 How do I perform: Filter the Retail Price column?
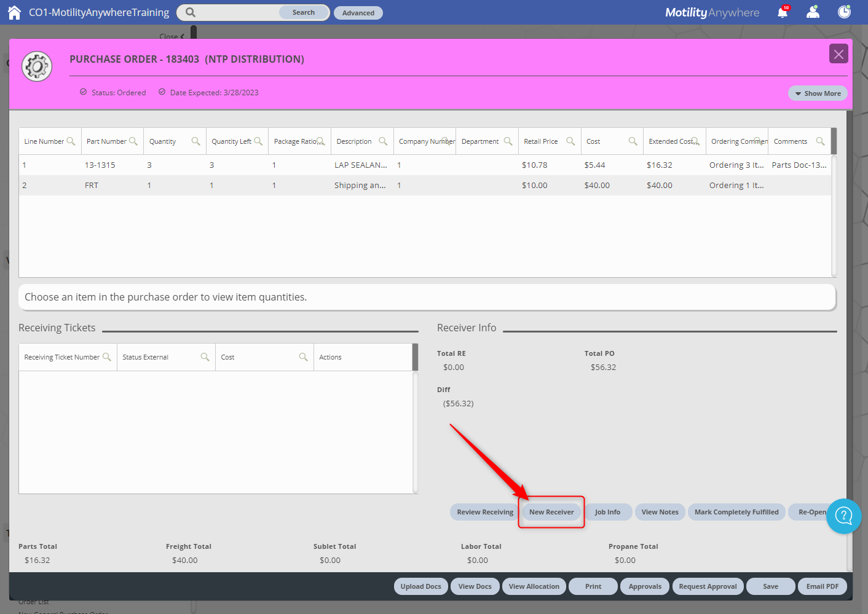[570, 141]
